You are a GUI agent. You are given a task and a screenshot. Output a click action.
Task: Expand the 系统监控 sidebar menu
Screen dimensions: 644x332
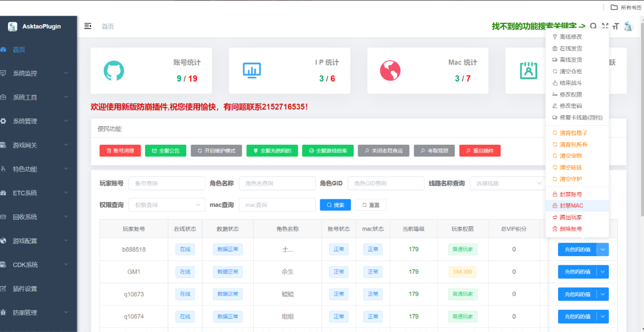[x=38, y=74]
